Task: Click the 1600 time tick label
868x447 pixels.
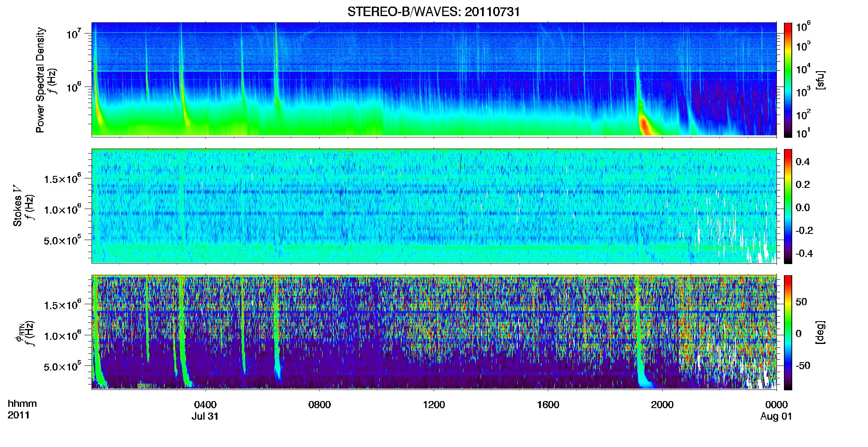Action: pyautogui.click(x=548, y=405)
